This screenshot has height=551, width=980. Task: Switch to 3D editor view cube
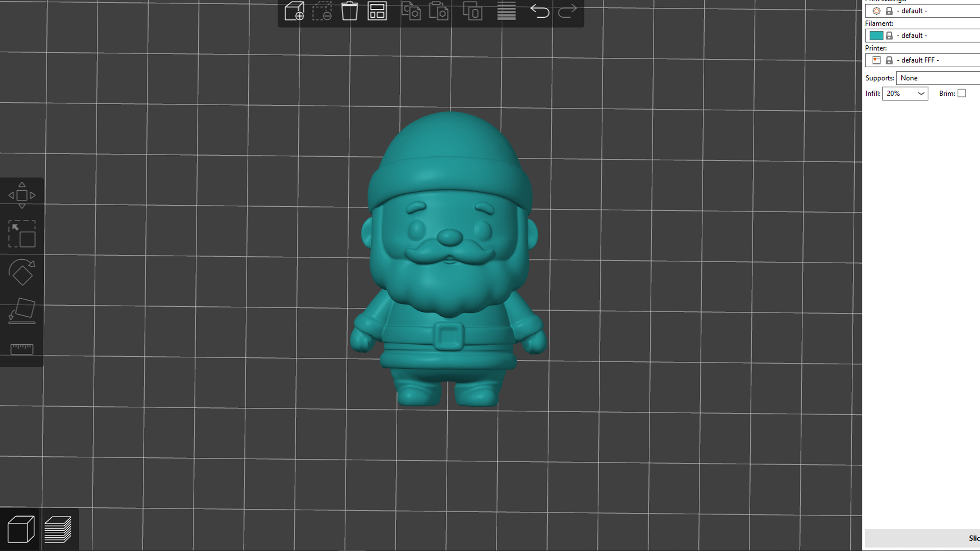click(x=20, y=529)
